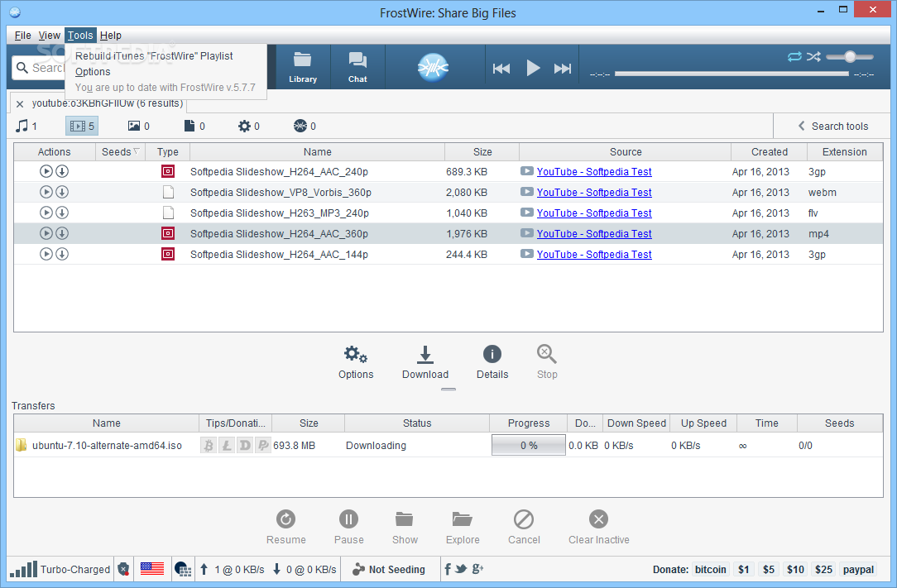Image resolution: width=897 pixels, height=588 pixels.
Task: Open the File menu
Action: click(23, 36)
